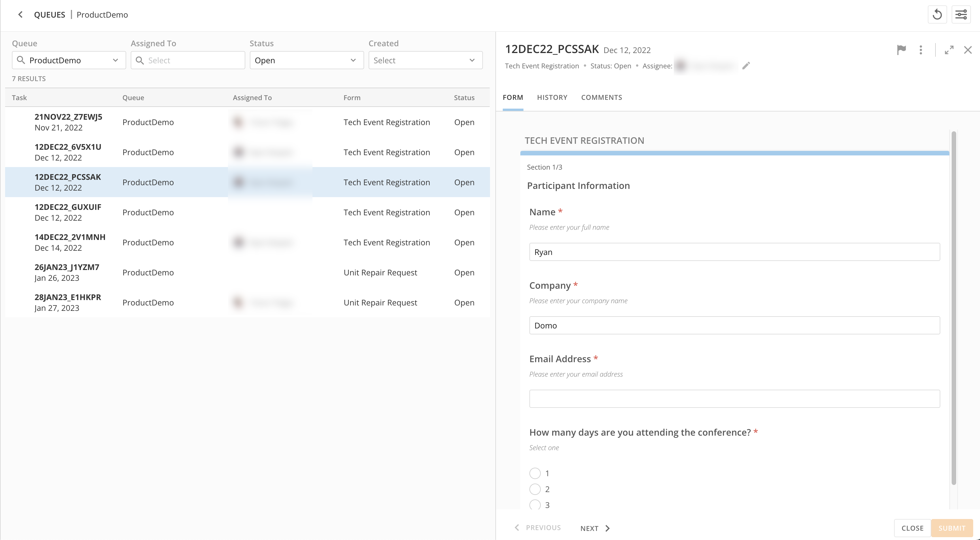Screen dimensions: 980x540
Task: Open the filter settings sliders icon
Action: click(961, 15)
